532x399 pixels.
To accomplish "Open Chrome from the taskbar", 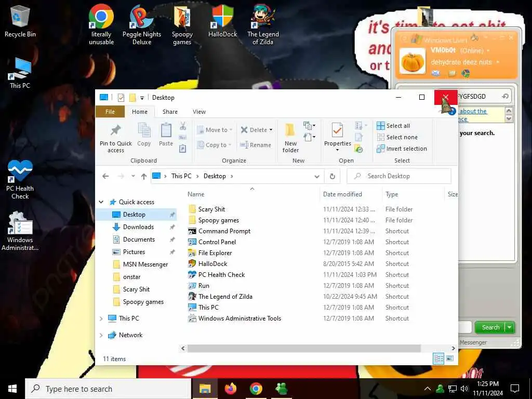I will pyautogui.click(x=256, y=389).
